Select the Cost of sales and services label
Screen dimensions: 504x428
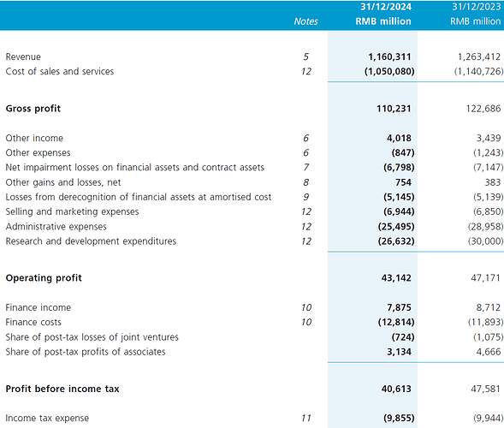click(x=60, y=72)
